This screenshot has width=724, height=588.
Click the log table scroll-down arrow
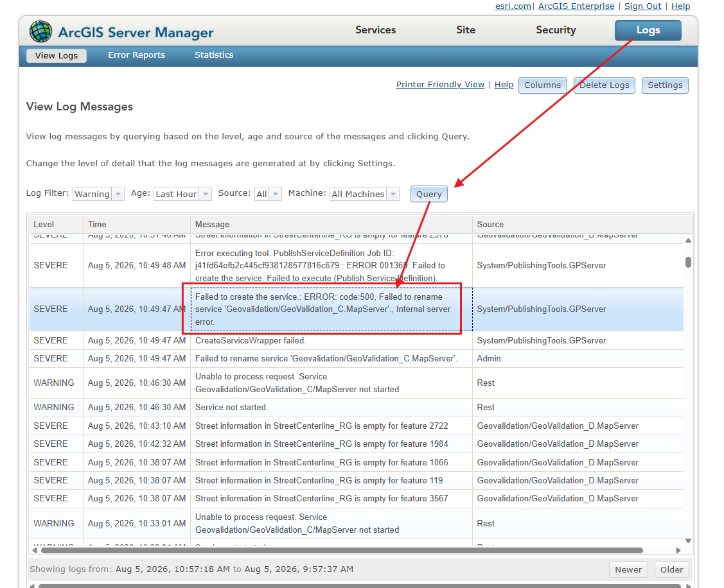click(x=688, y=540)
